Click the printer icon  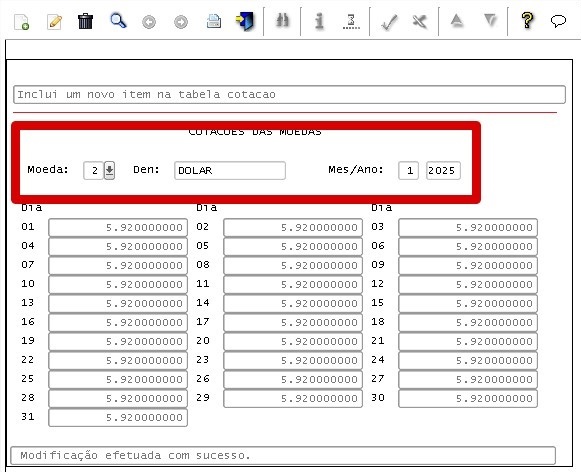pos(213,21)
